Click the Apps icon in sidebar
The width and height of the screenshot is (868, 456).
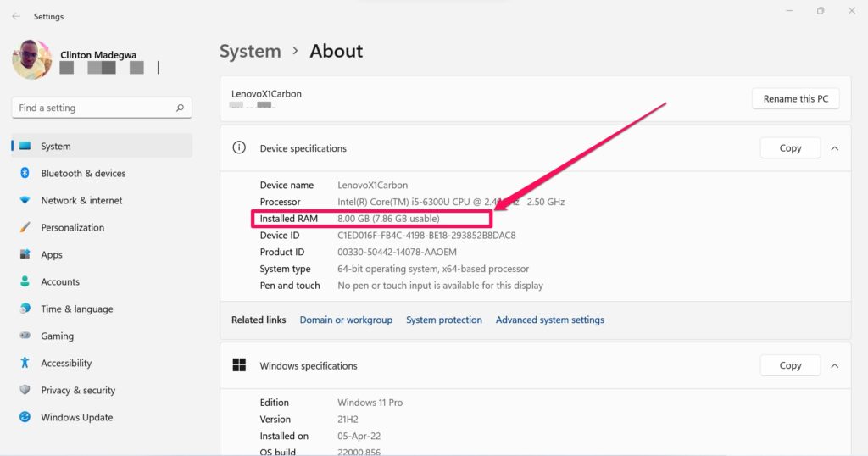pyautogui.click(x=25, y=254)
